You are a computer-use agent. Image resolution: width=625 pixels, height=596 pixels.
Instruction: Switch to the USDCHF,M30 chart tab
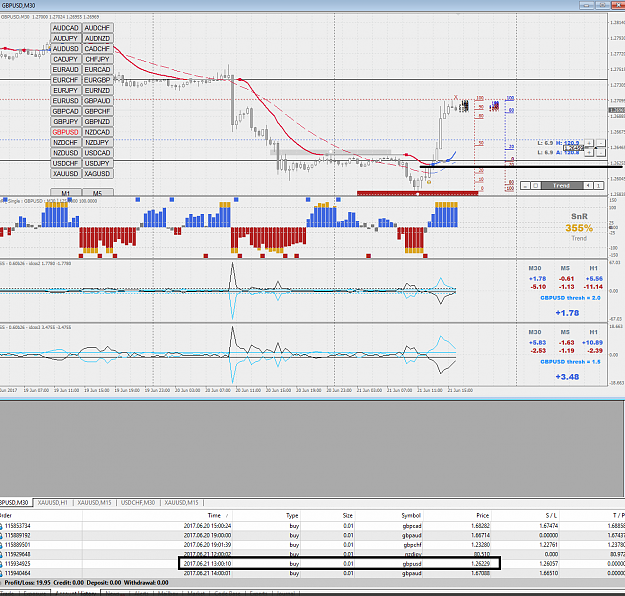(138, 503)
